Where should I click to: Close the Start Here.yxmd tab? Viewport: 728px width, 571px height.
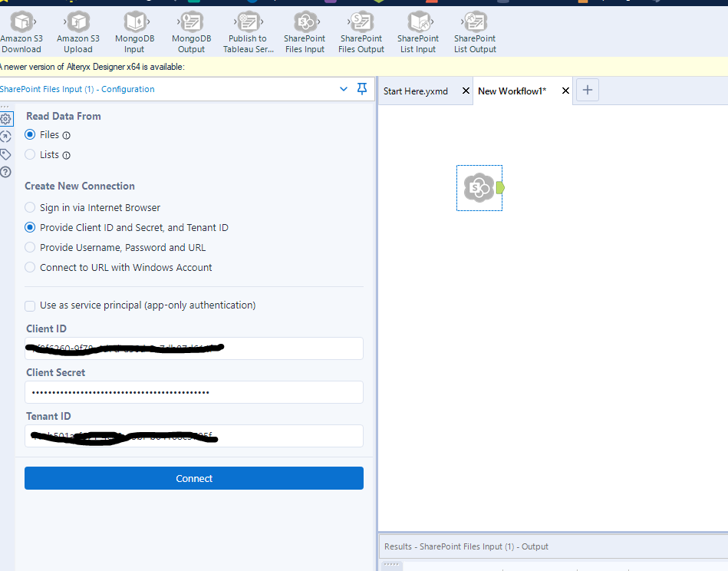(x=466, y=91)
